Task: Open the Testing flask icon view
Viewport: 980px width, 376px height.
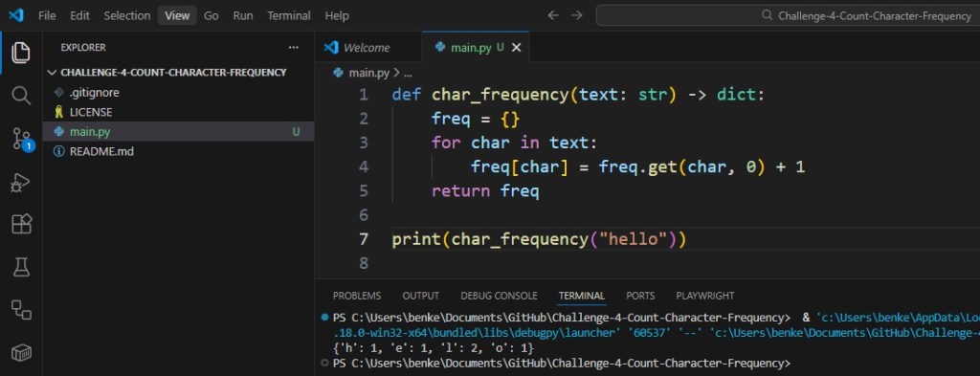Action: coord(21,267)
